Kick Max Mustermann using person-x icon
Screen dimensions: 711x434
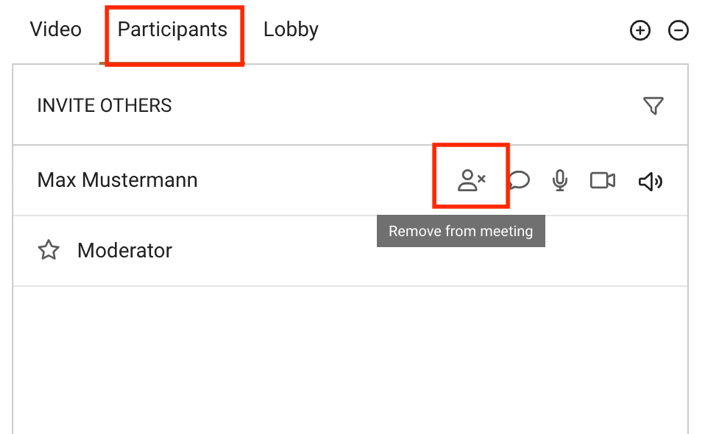click(x=471, y=180)
